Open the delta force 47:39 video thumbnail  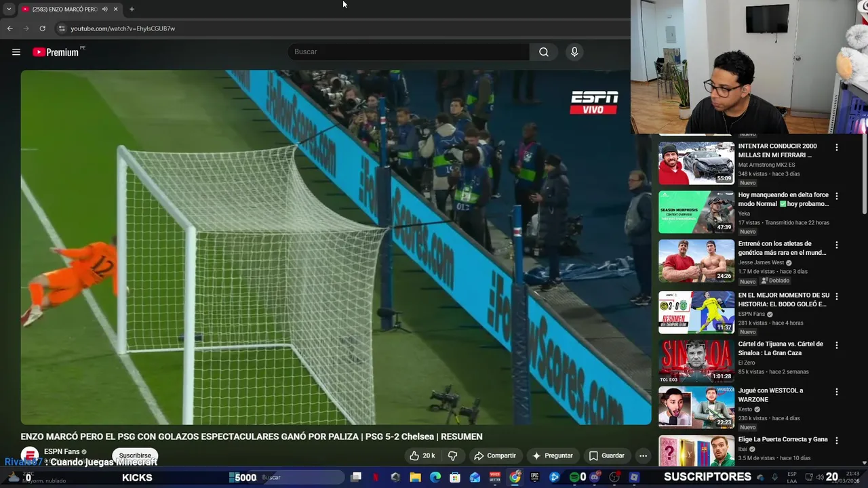point(696,212)
